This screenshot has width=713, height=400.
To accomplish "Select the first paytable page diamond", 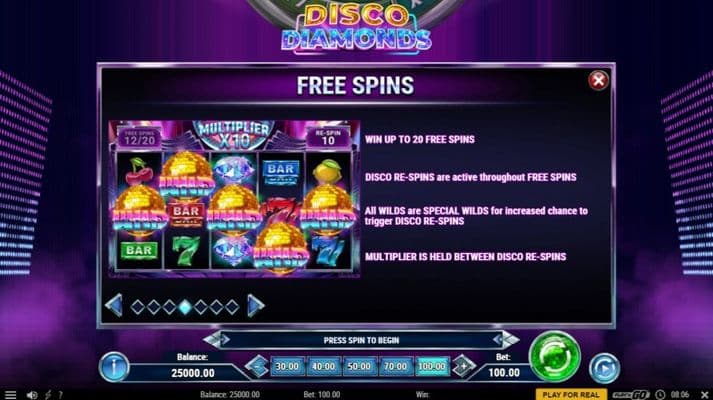I will click(x=138, y=307).
